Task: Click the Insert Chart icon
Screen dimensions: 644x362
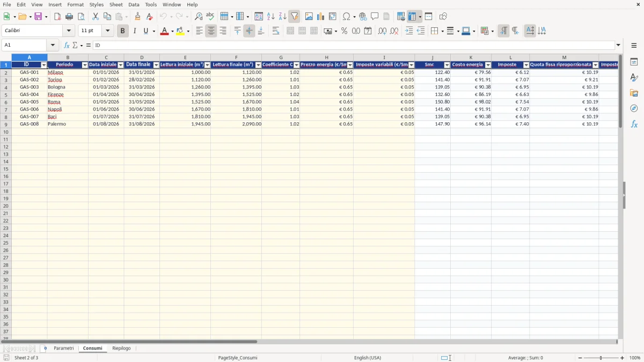Action: (x=321, y=17)
